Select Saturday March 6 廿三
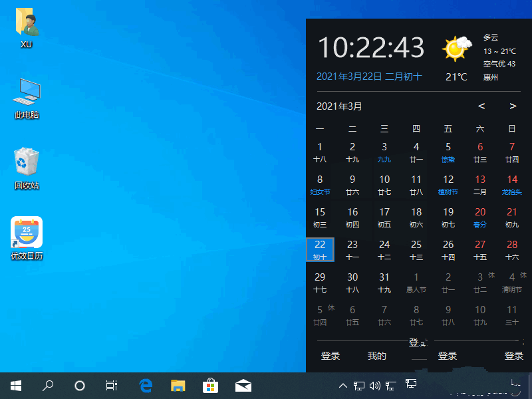This screenshot has width=532, height=399. click(480, 152)
